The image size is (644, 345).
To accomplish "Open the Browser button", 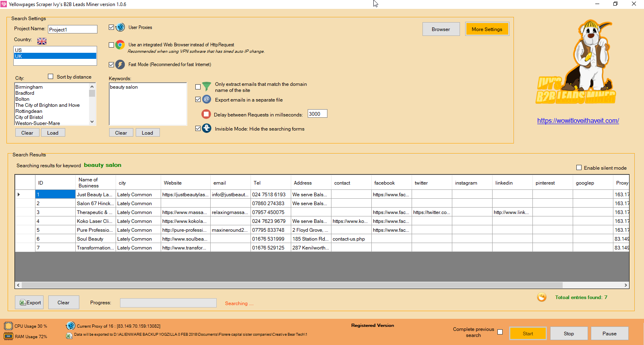I will coord(441,29).
